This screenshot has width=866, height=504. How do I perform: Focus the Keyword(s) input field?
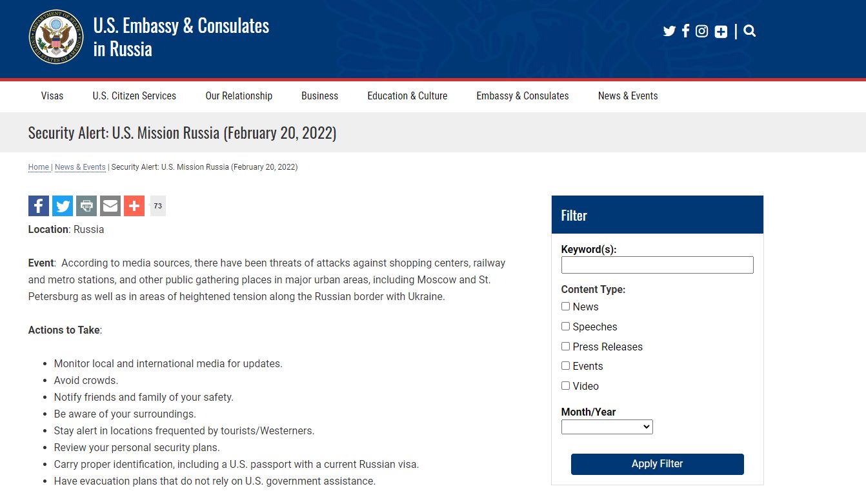(x=657, y=265)
